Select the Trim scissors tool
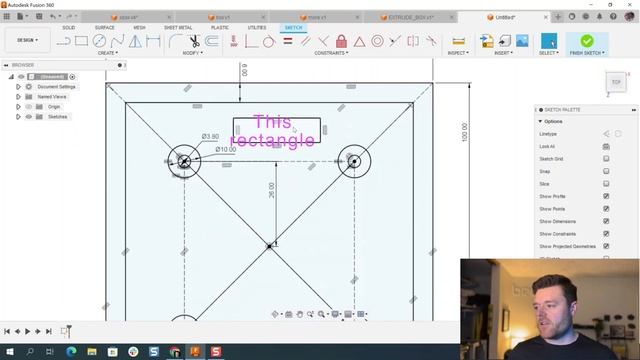The image size is (640, 360). [x=194, y=41]
